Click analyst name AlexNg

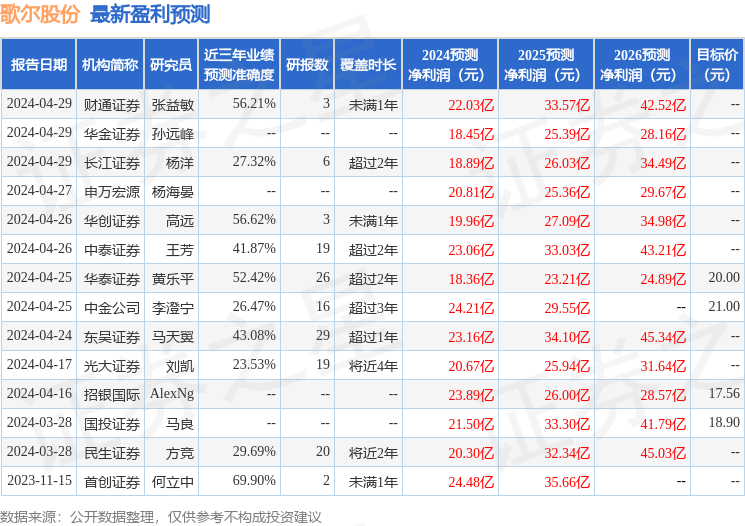[172, 393]
